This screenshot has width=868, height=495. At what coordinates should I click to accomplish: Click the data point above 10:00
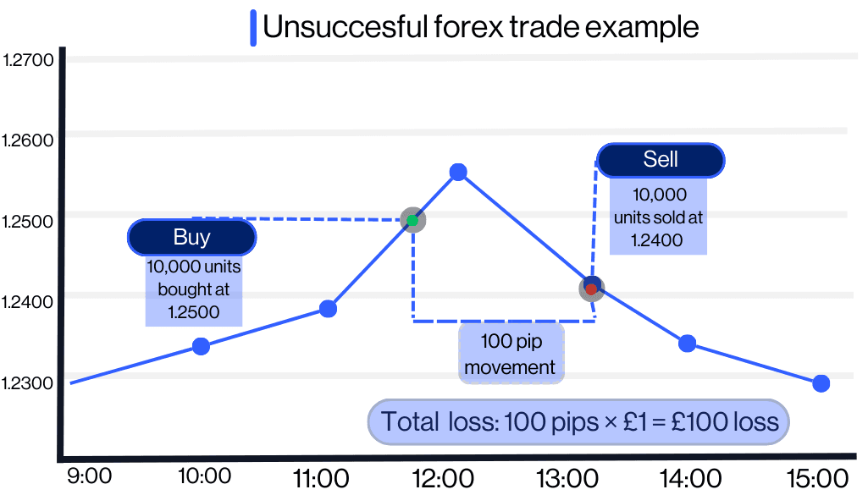201,346
